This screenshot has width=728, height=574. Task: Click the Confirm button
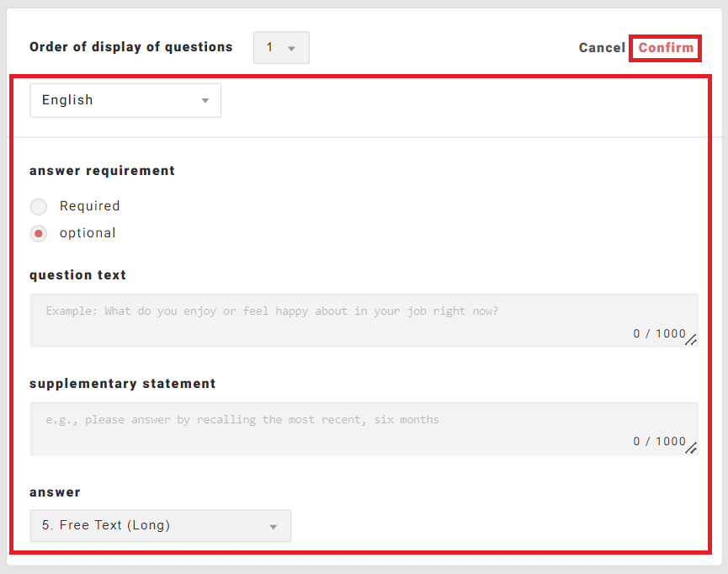click(666, 48)
